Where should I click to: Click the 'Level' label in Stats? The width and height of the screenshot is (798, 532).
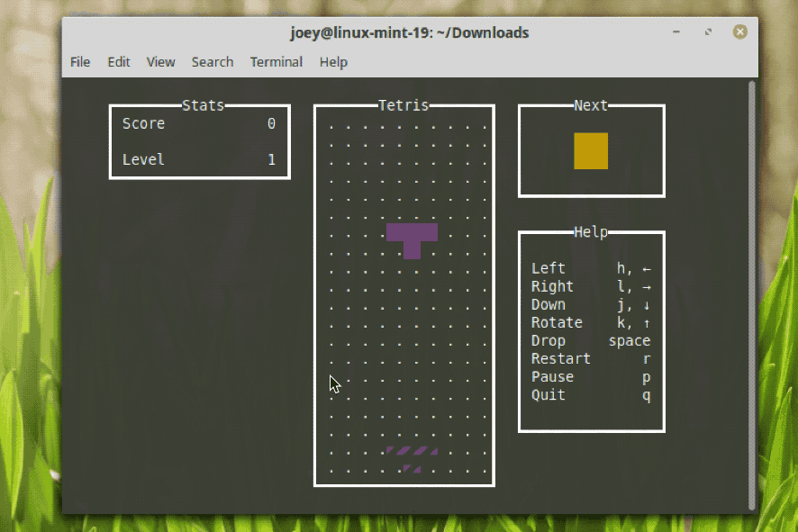[x=143, y=159]
